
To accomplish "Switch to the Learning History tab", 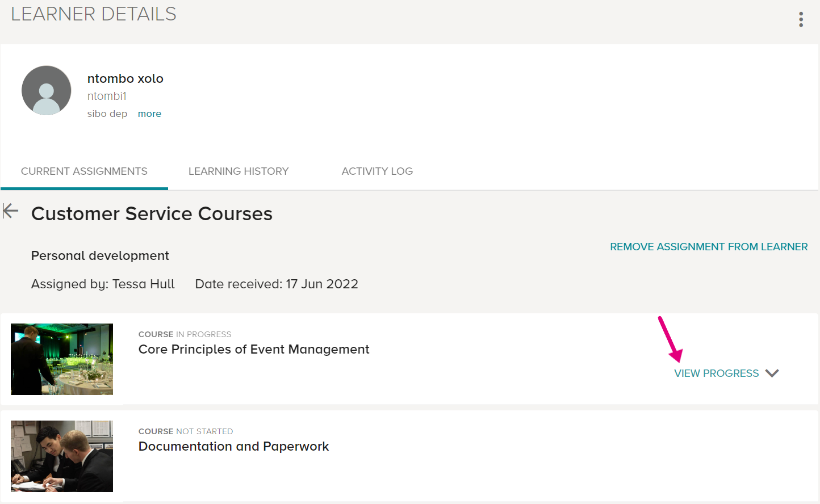I will click(239, 171).
